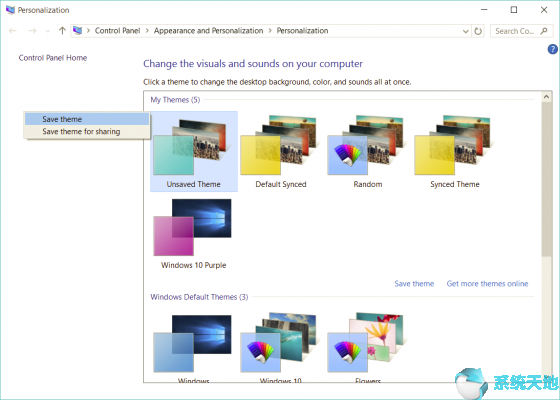Image resolution: width=560 pixels, height=400 pixels.
Task: Click the Save theme link
Action: point(414,284)
